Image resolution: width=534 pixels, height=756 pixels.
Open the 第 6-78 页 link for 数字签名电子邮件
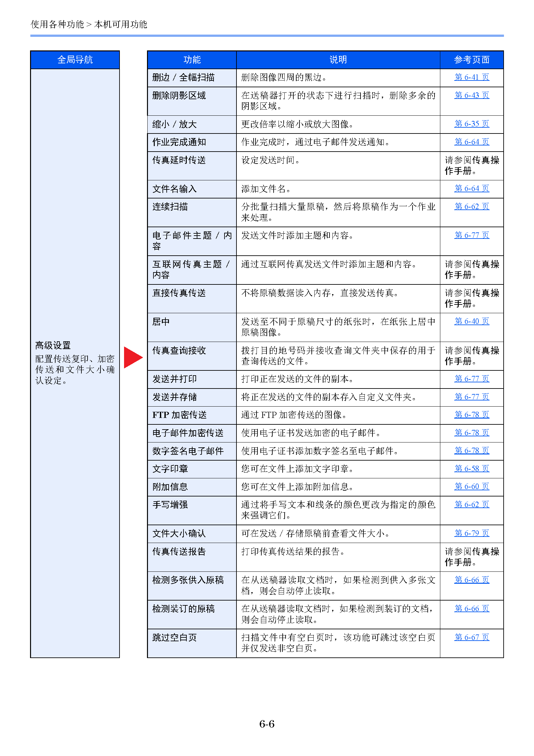tap(471, 451)
